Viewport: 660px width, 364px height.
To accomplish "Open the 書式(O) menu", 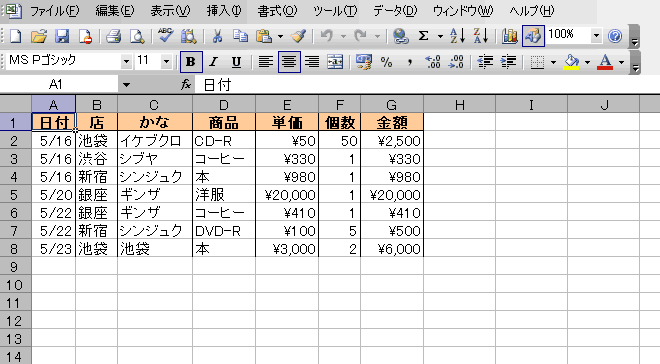I will point(277,11).
